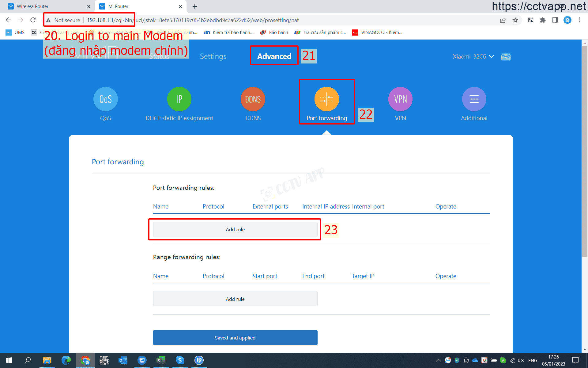Switch to the Settings tab
The width and height of the screenshot is (588, 368).
[x=213, y=56]
